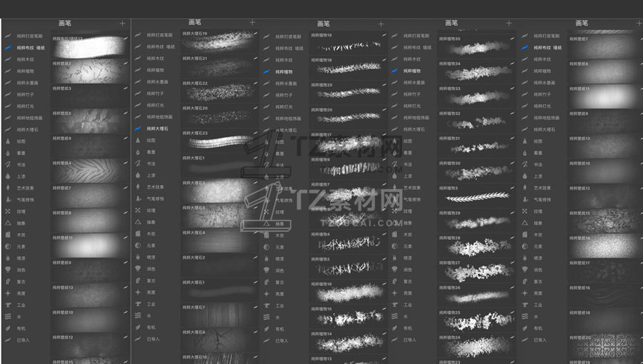Open 纯粹布纹 墙纸 in the third panel list
Screen dimensions: 643x364
289,49
